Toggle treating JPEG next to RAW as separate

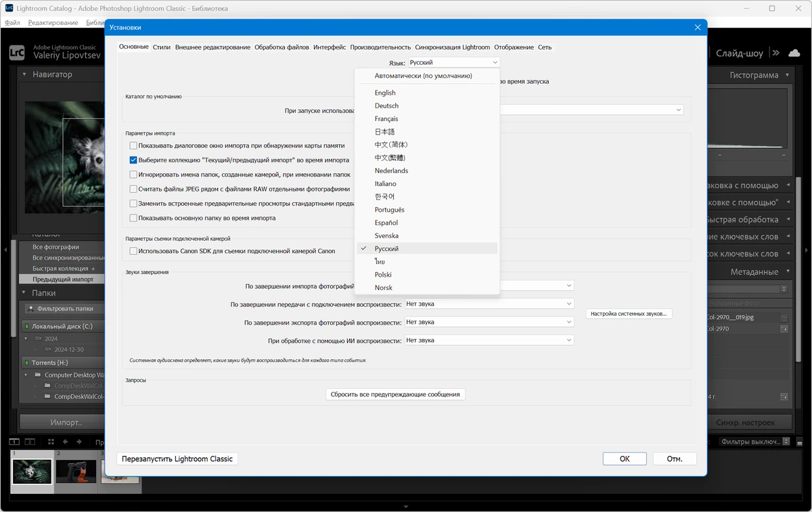click(x=133, y=189)
